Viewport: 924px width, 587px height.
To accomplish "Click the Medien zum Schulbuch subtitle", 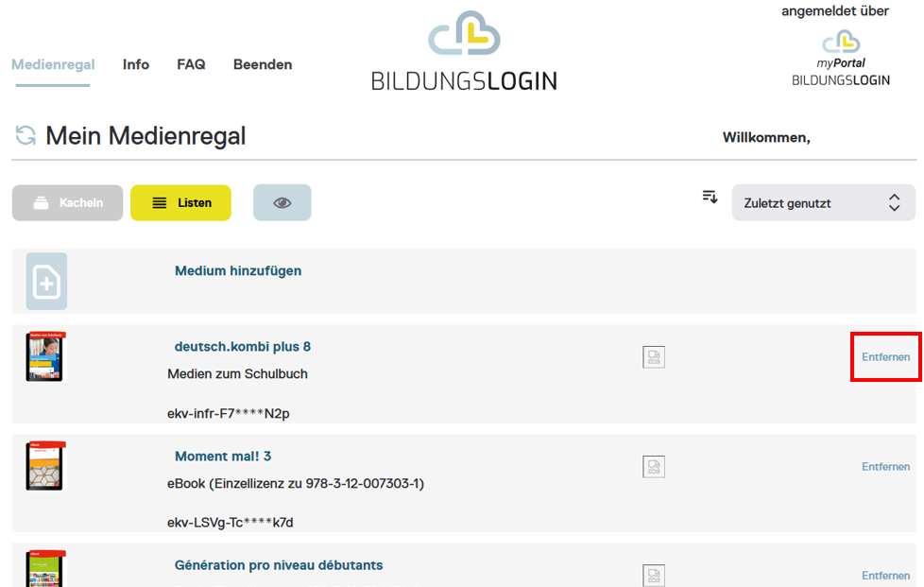I will [x=237, y=373].
